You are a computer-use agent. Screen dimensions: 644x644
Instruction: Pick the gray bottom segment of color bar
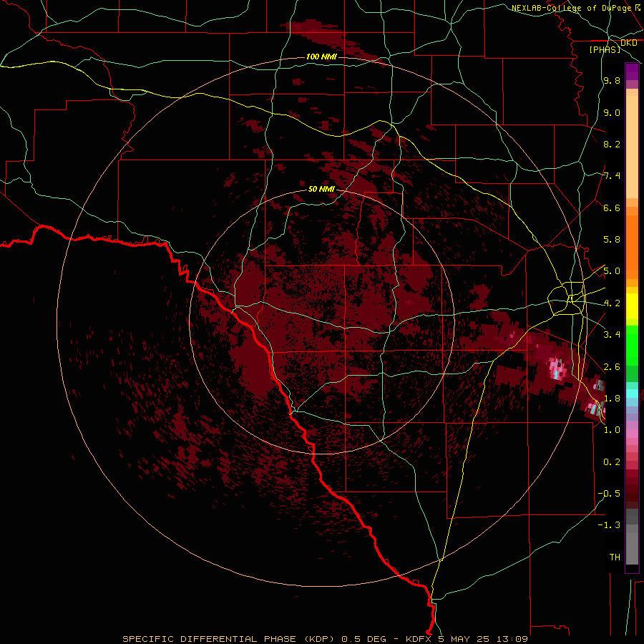coord(632,546)
